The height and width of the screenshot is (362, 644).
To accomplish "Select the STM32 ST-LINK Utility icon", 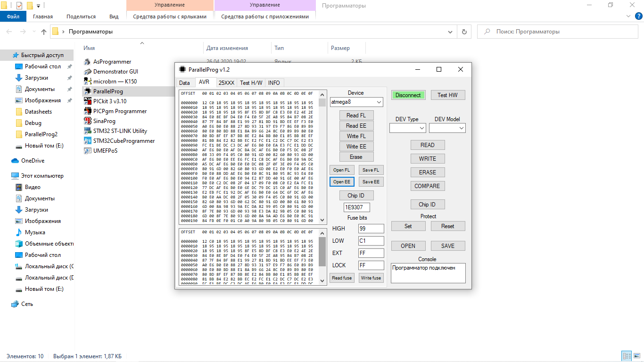I will tap(88, 131).
